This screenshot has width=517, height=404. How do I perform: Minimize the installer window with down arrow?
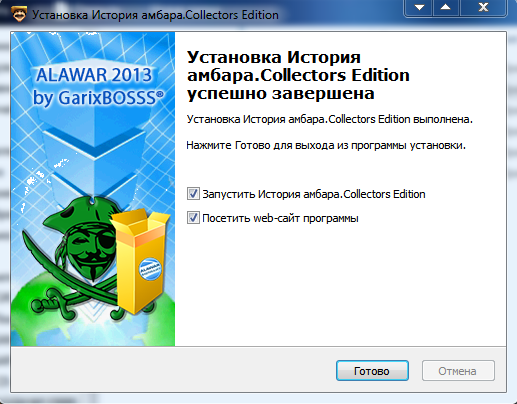point(419,7)
